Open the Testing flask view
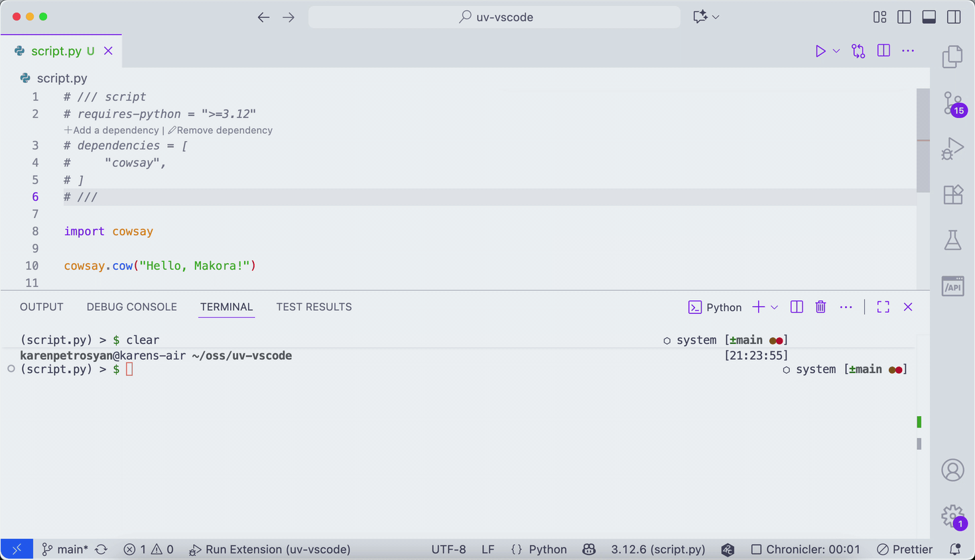This screenshot has height=560, width=975. pyautogui.click(x=952, y=240)
